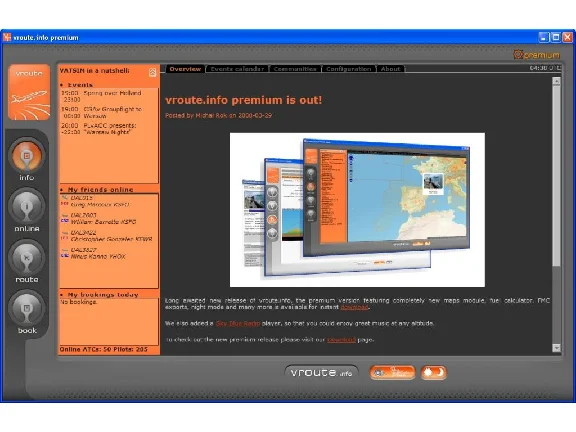Click the orange radio player button

pyautogui.click(x=392, y=372)
